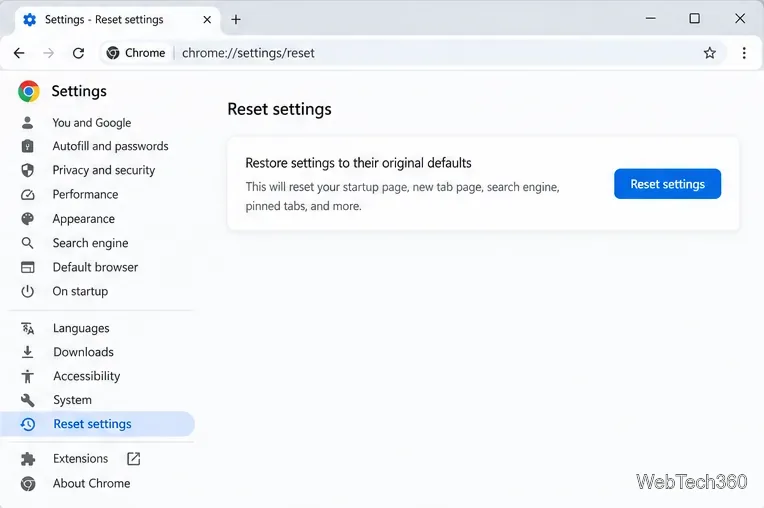The width and height of the screenshot is (764, 508).
Task: Minimize the Chrome window
Action: pyautogui.click(x=650, y=19)
